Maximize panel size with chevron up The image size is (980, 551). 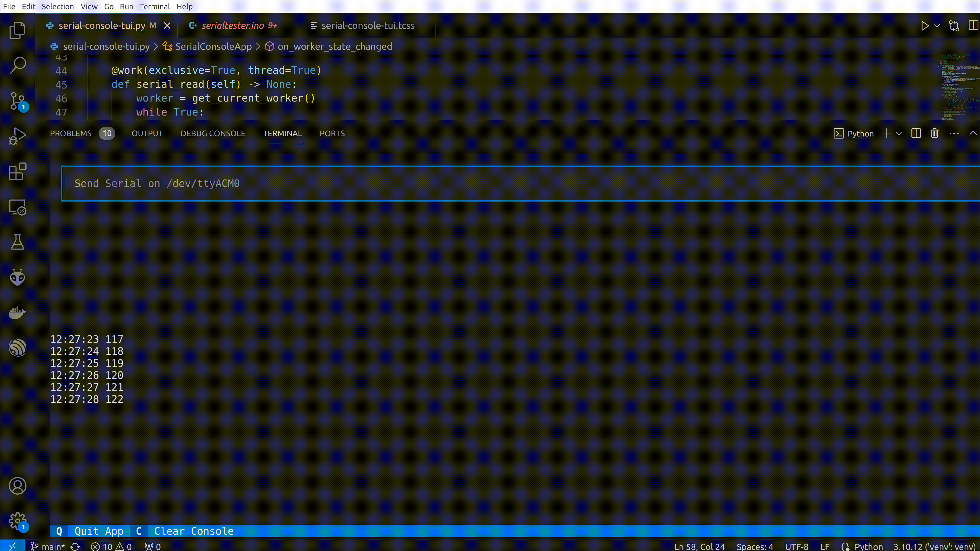[x=973, y=133]
